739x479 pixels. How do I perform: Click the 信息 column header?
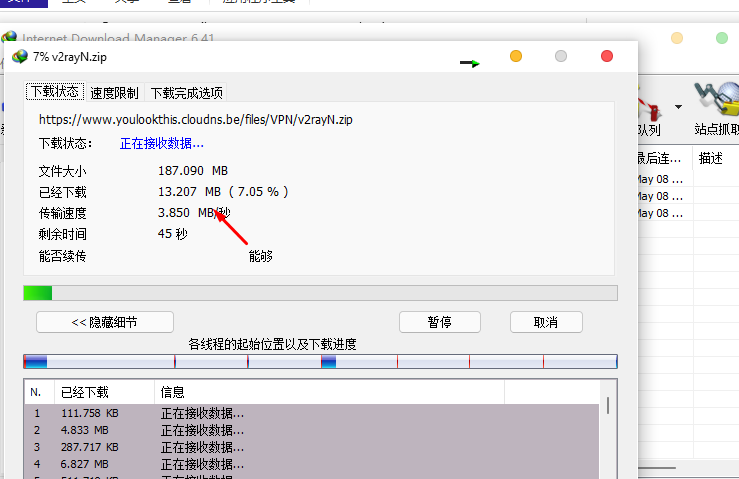[329, 392]
